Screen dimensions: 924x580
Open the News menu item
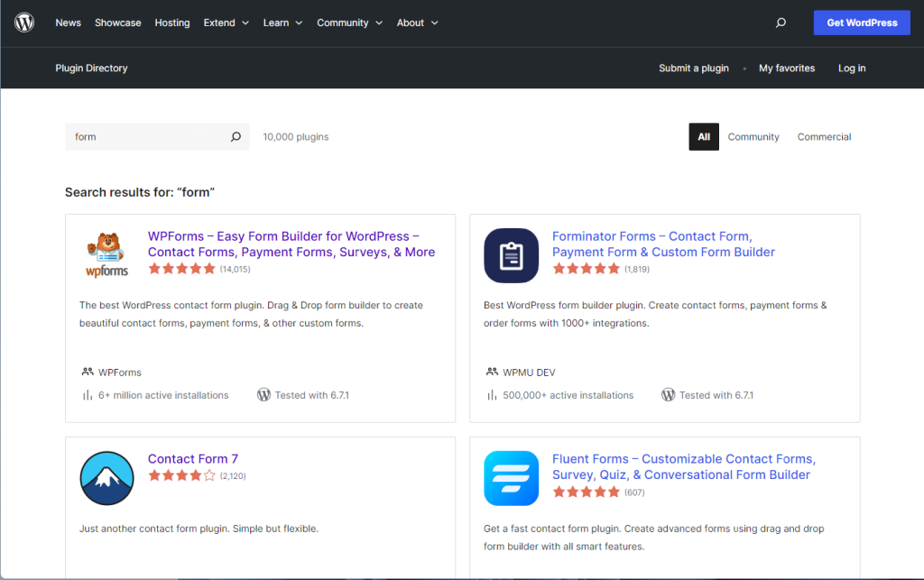coord(68,23)
